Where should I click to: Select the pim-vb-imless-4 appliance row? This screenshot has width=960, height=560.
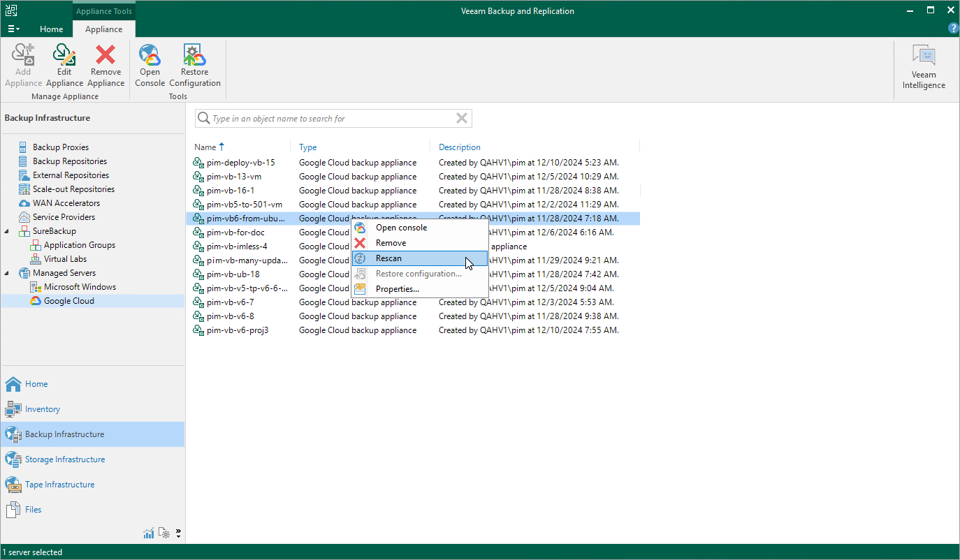tap(416, 246)
